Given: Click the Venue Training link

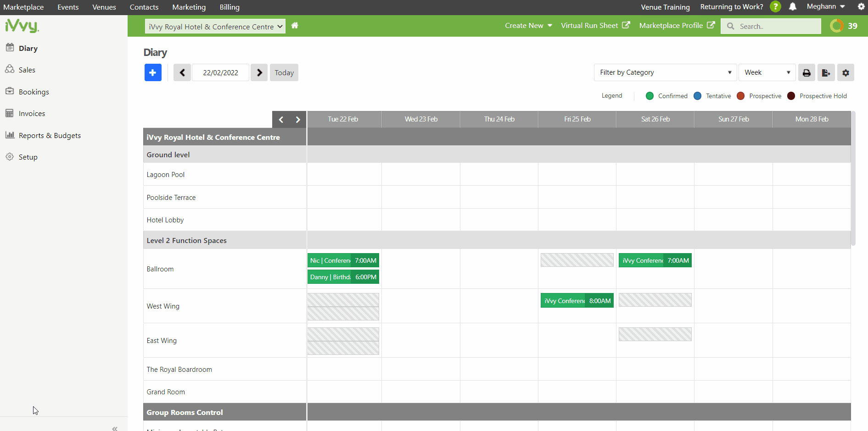Looking at the screenshot, I should (x=665, y=7).
